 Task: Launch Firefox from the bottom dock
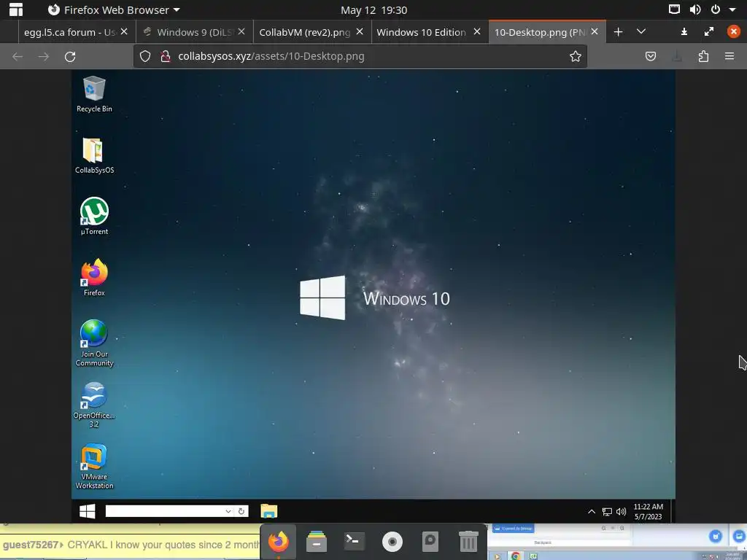(279, 542)
